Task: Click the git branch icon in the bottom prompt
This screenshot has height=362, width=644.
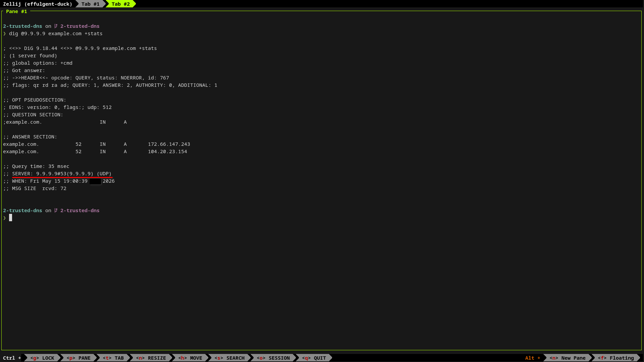Action: pyautogui.click(x=56, y=210)
